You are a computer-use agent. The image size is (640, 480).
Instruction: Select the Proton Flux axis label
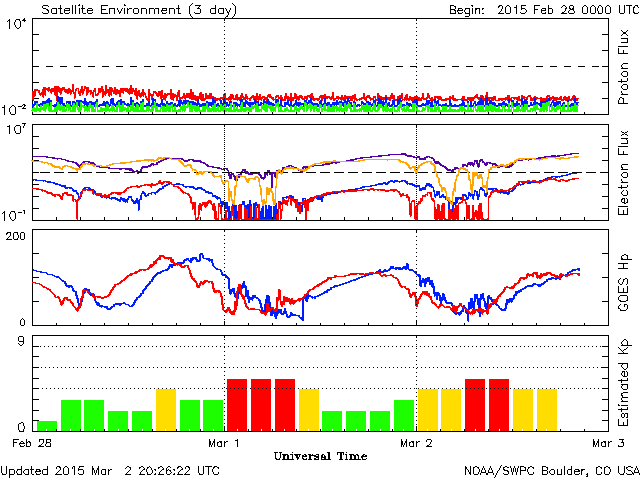(622, 66)
